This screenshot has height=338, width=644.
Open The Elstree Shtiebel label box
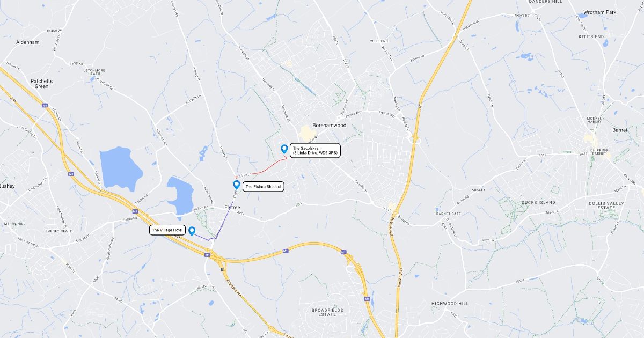(x=264, y=187)
